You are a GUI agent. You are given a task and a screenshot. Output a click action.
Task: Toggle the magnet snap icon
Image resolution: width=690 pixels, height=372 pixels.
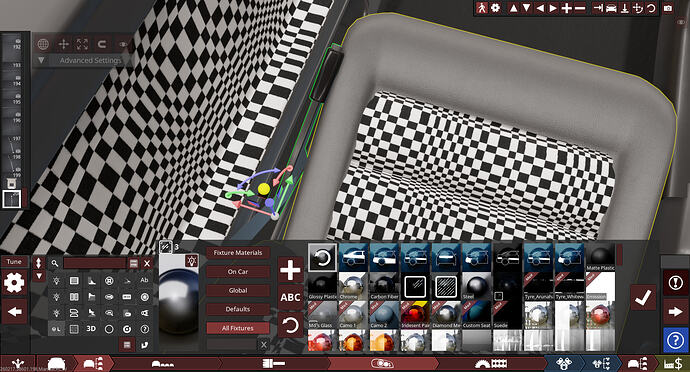pos(102,44)
